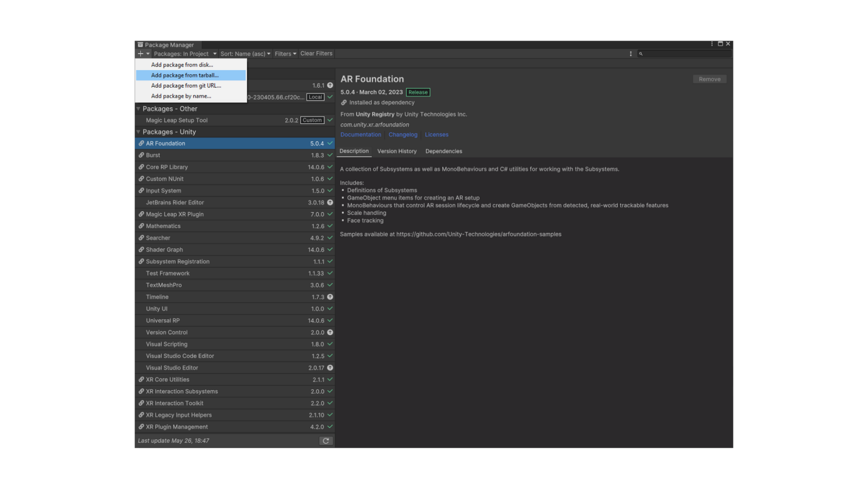Click the three-dot icon beside the search bar
Screen dimensions: 868x489
pyautogui.click(x=631, y=53)
